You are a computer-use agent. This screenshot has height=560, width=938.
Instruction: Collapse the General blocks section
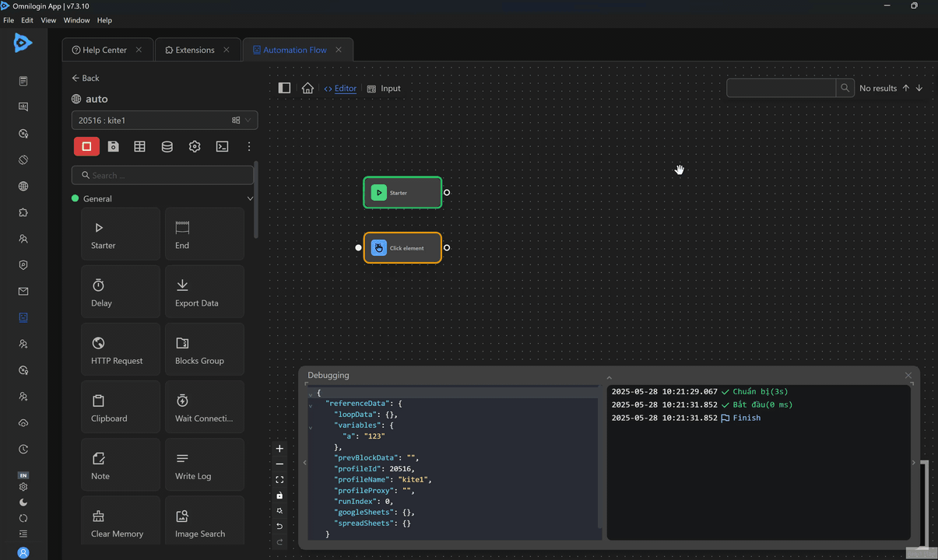(x=250, y=199)
